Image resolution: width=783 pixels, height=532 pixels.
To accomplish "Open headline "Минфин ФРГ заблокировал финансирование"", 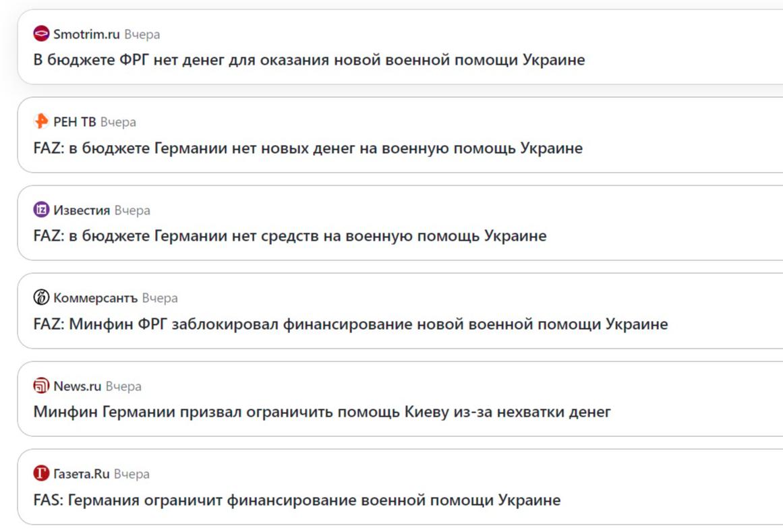I will pyautogui.click(x=351, y=324).
